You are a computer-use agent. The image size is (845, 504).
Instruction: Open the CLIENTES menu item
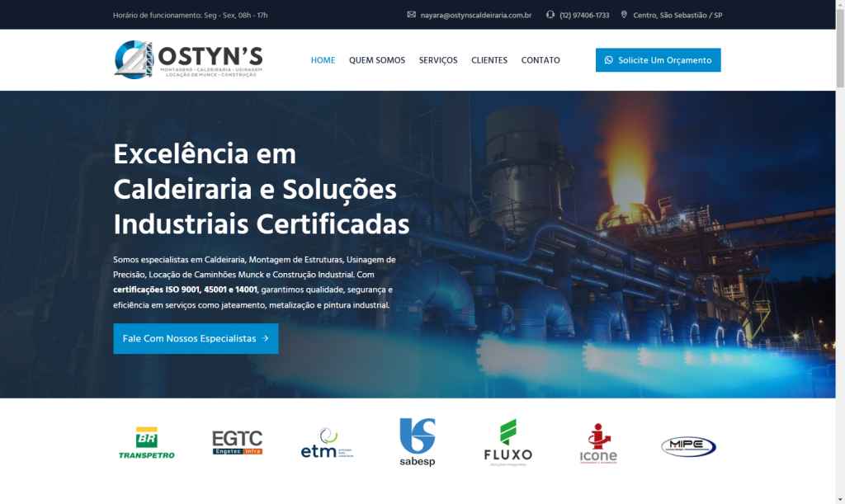489,60
